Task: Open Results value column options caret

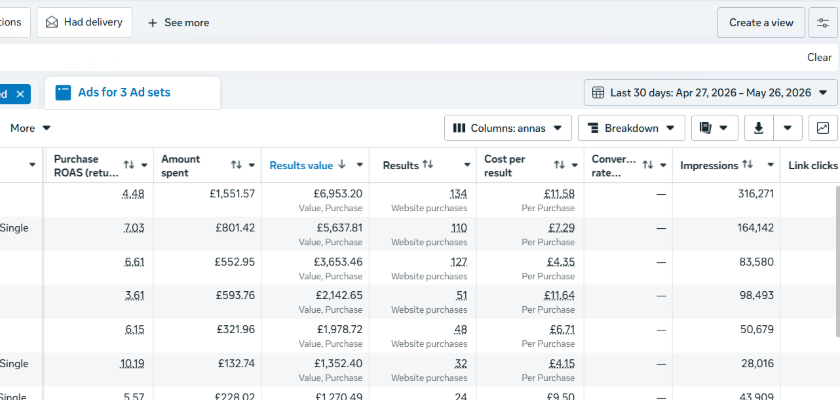Action: 359,165
